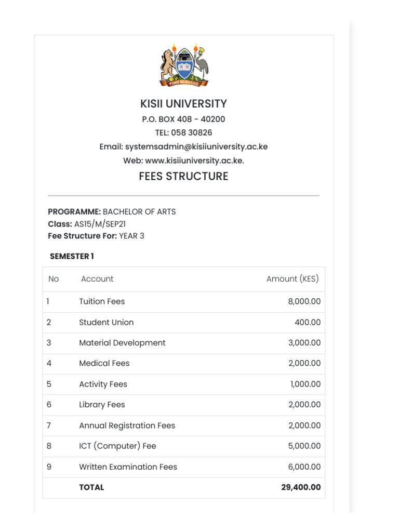Click the systemsadmin email address link
The width and height of the screenshot is (399, 532).
[196, 147]
